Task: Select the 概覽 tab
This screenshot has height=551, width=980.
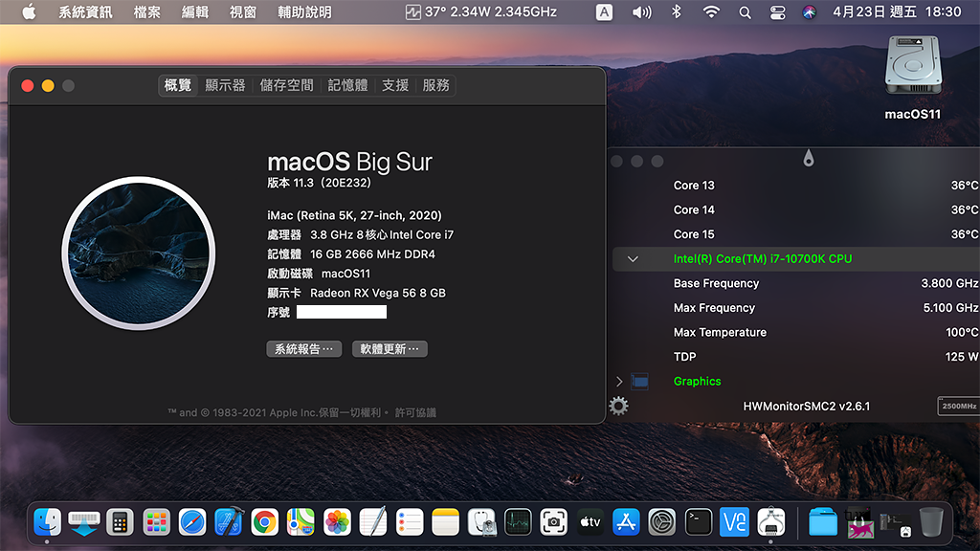Action: [x=177, y=85]
